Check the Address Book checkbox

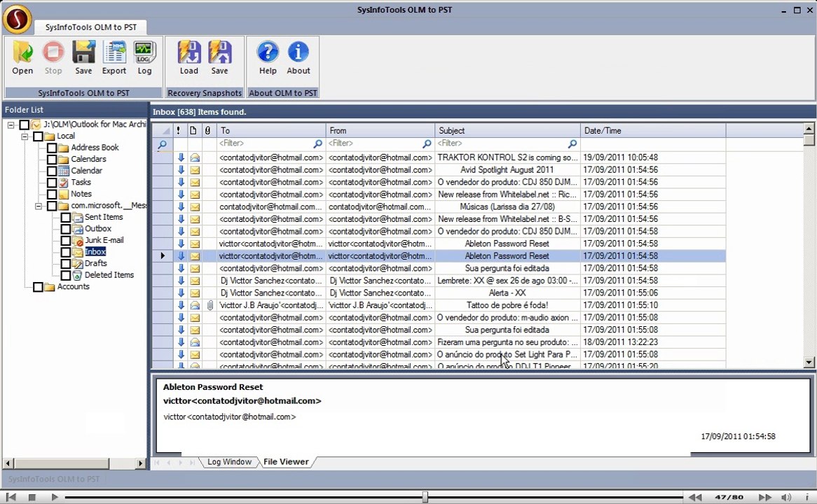tap(52, 148)
